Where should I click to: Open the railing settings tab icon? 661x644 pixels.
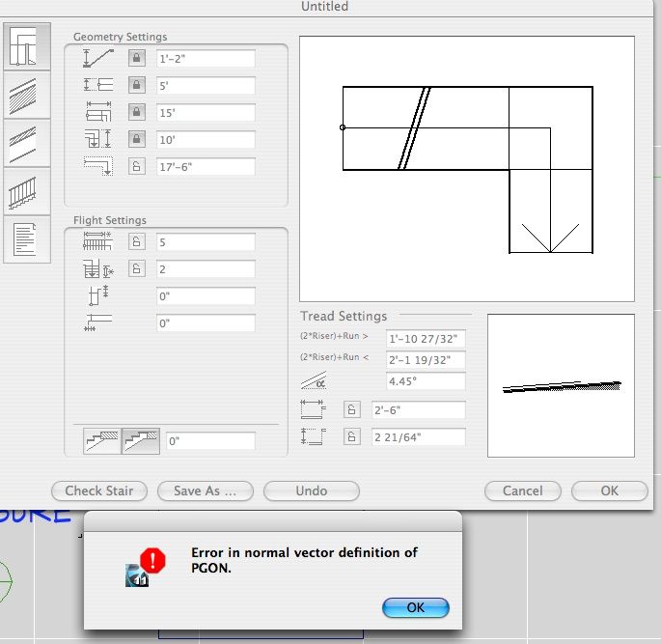click(x=27, y=191)
